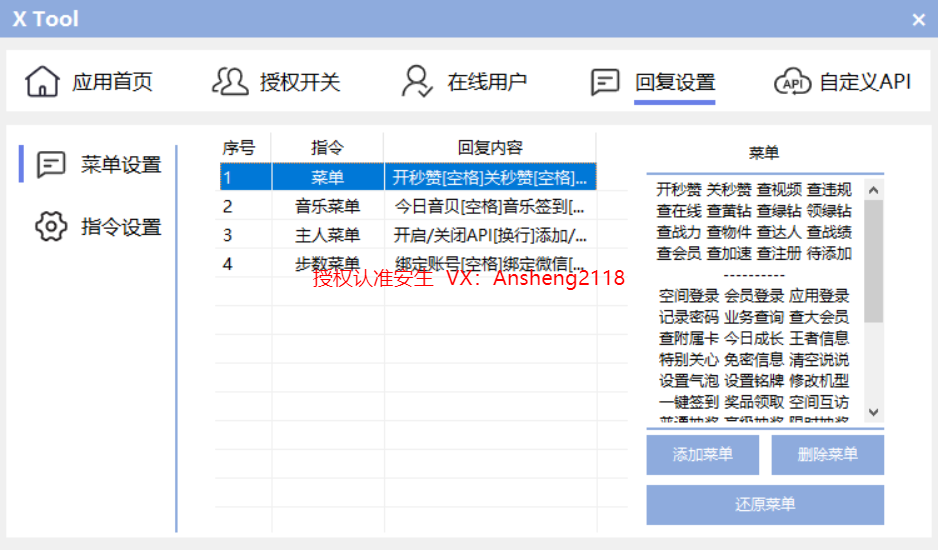Viewport: 938px width, 550px height.
Task: Click the two-person 授权开关 icon
Action: (230, 81)
